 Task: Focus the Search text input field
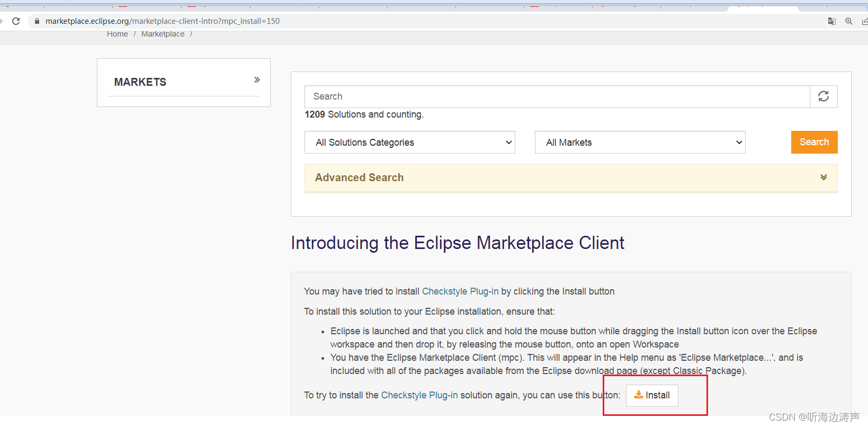coord(557,96)
